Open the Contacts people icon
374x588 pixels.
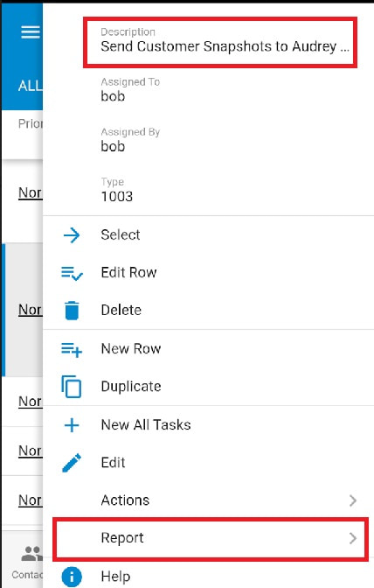(31, 554)
